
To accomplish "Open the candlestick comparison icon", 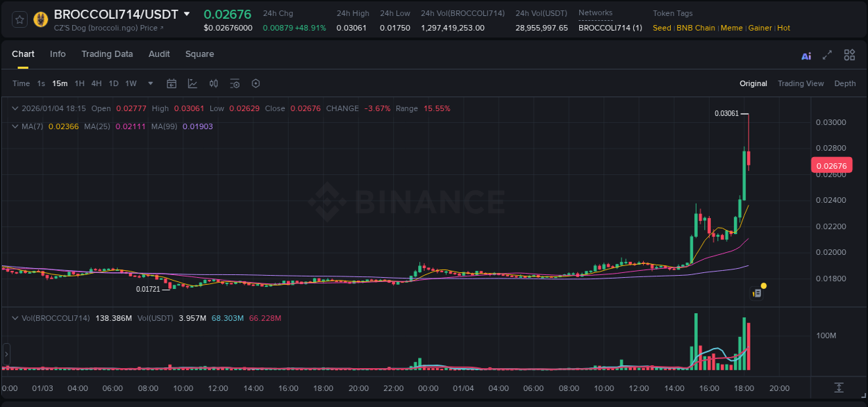I will pos(214,83).
